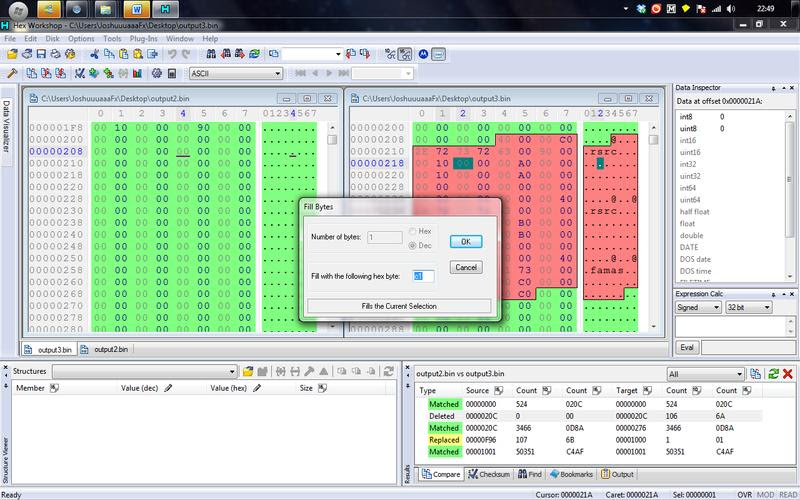Viewport: 800px width, 500px height.
Task: Click the Print toolbar icon
Action: click(55, 54)
